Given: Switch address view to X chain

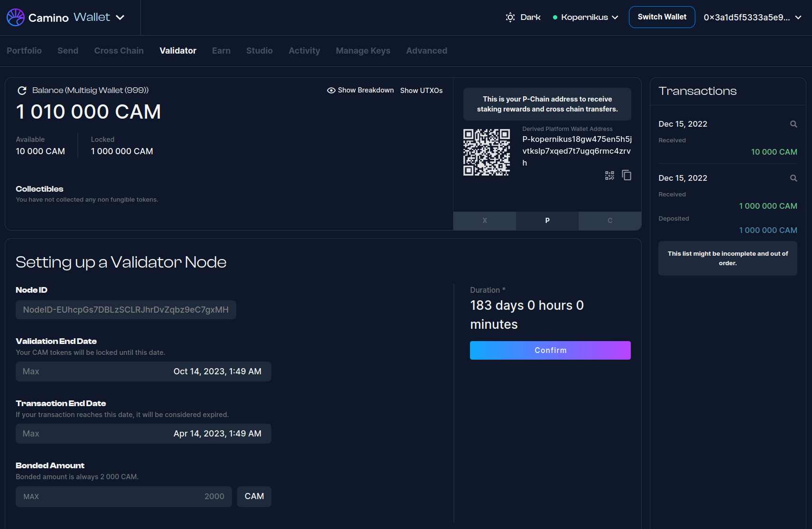Looking at the screenshot, I should tap(484, 221).
